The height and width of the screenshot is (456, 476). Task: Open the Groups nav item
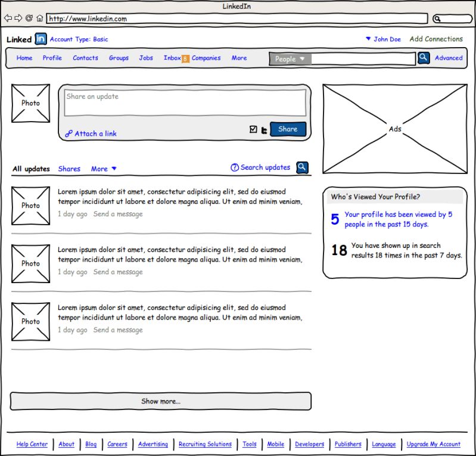119,58
